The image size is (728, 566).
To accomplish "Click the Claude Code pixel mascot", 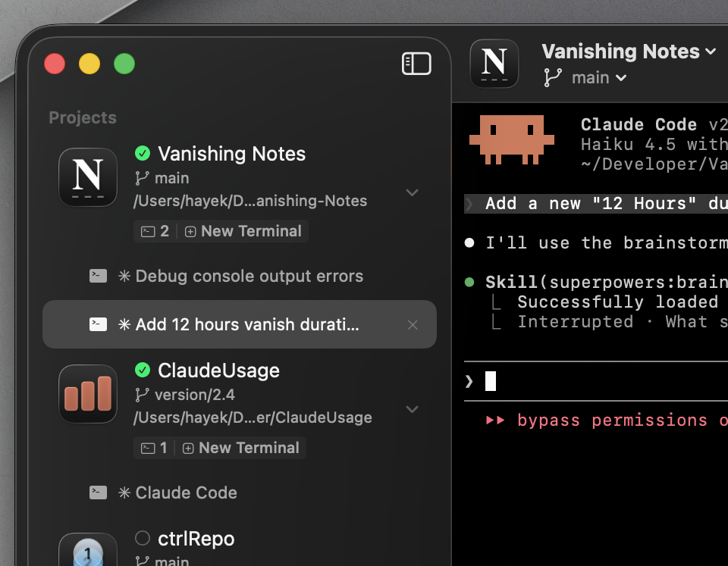I will 512,139.
